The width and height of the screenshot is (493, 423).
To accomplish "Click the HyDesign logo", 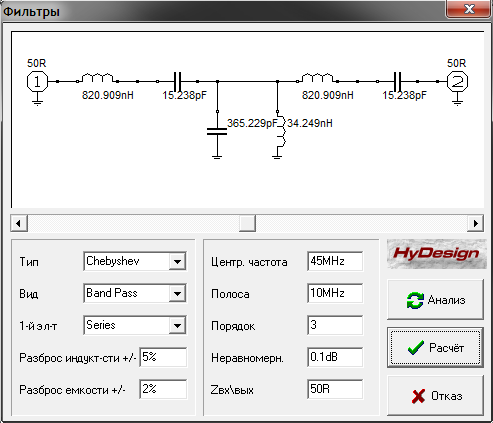I will coord(436,254).
